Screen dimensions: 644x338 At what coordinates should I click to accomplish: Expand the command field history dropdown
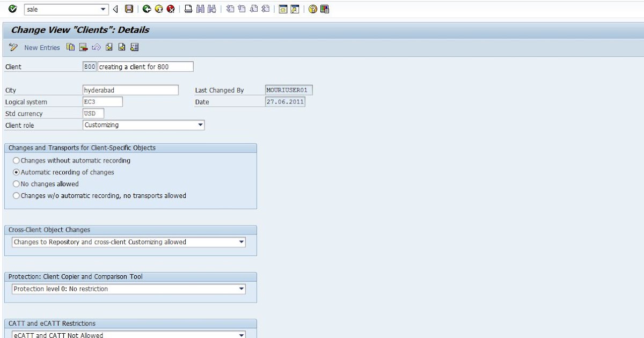pos(104,9)
